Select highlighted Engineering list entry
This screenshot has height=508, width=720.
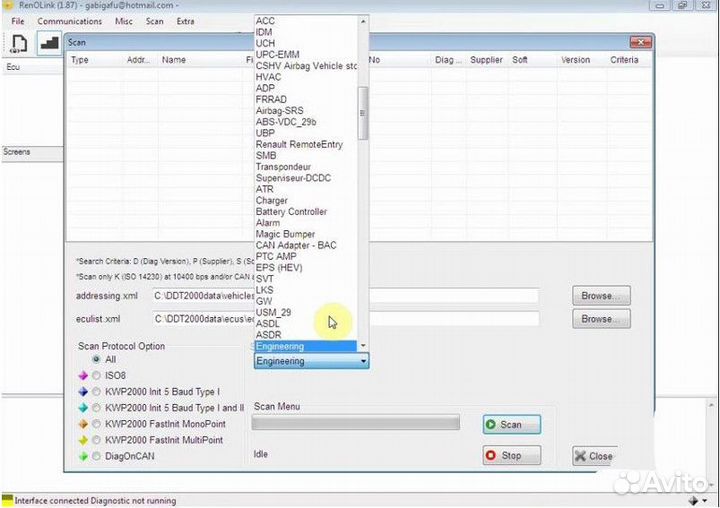click(x=305, y=346)
